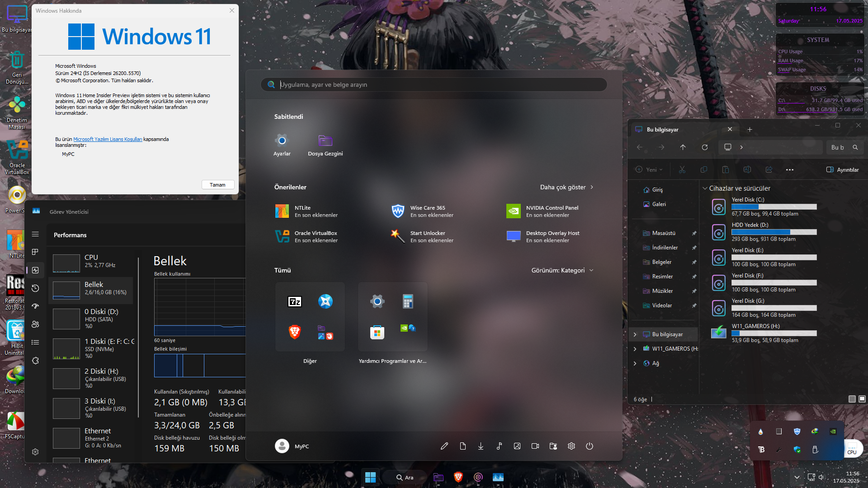Click the Start menu search field

434,84
